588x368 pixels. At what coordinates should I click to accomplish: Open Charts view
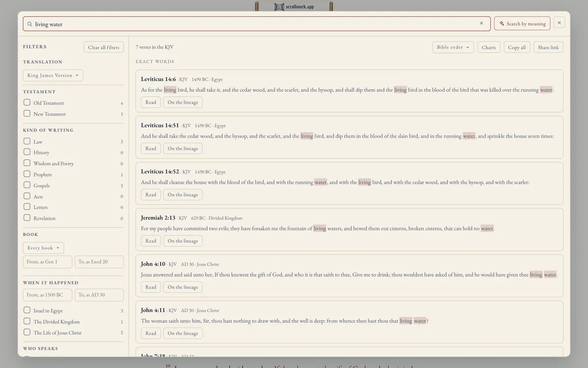[489, 47]
